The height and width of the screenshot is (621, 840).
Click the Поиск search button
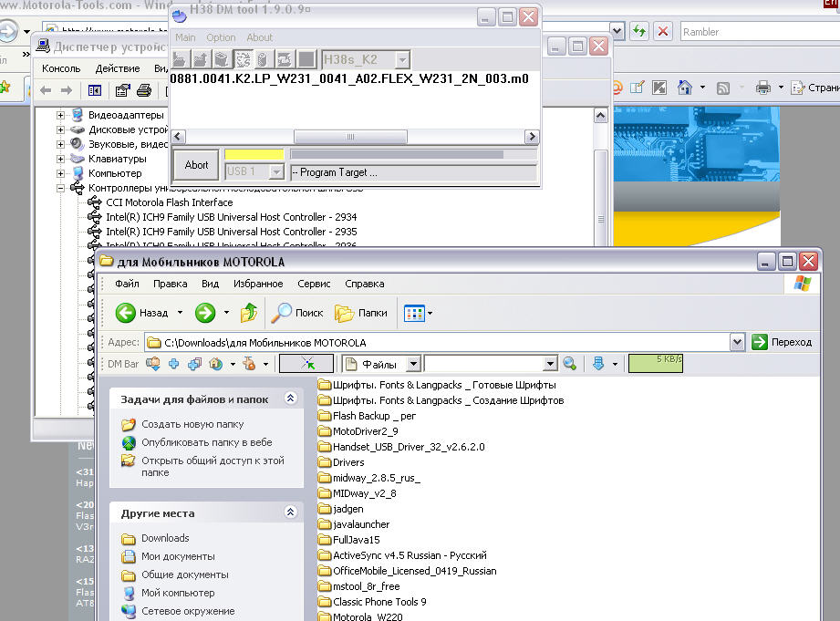tap(297, 313)
